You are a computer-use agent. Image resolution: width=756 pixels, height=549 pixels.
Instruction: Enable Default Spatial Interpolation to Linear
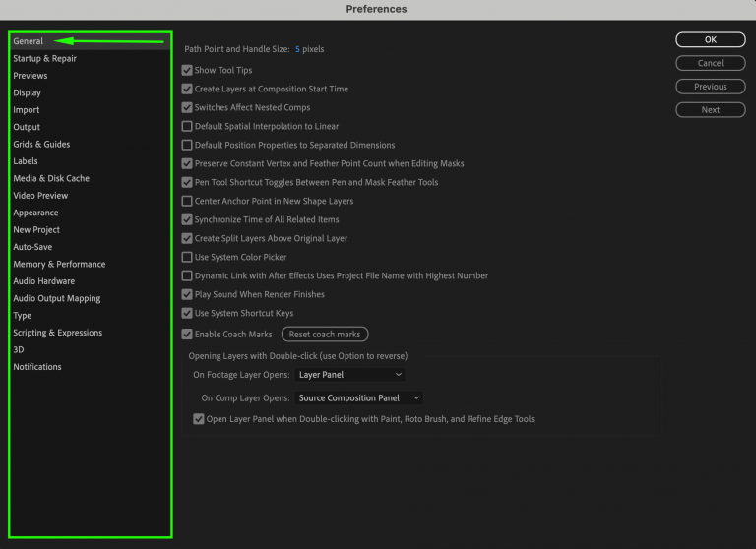click(x=188, y=127)
